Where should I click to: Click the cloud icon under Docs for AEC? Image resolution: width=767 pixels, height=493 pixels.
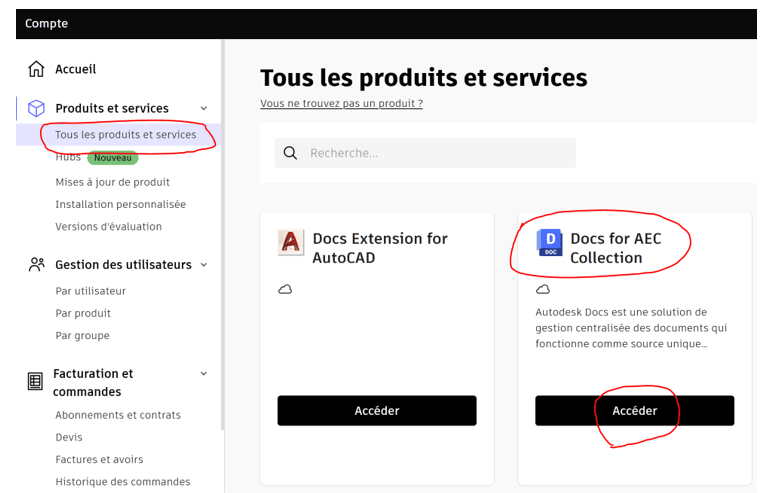tap(543, 289)
